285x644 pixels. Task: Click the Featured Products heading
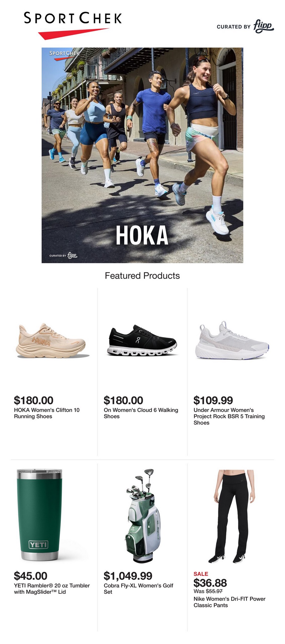coord(142,276)
